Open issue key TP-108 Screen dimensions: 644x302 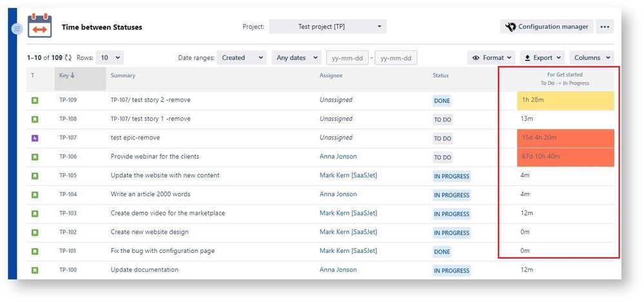tap(68, 119)
